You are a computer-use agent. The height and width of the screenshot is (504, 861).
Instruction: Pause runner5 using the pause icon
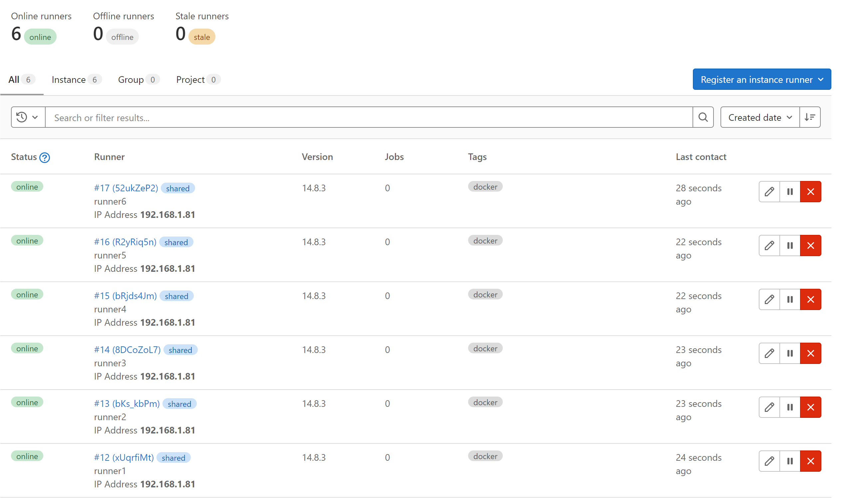click(790, 246)
